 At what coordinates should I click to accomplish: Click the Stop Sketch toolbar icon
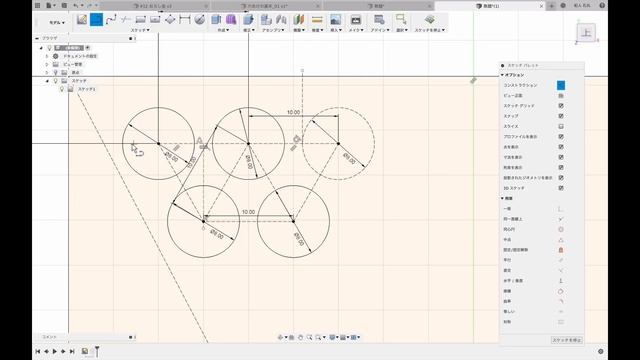[x=429, y=19]
